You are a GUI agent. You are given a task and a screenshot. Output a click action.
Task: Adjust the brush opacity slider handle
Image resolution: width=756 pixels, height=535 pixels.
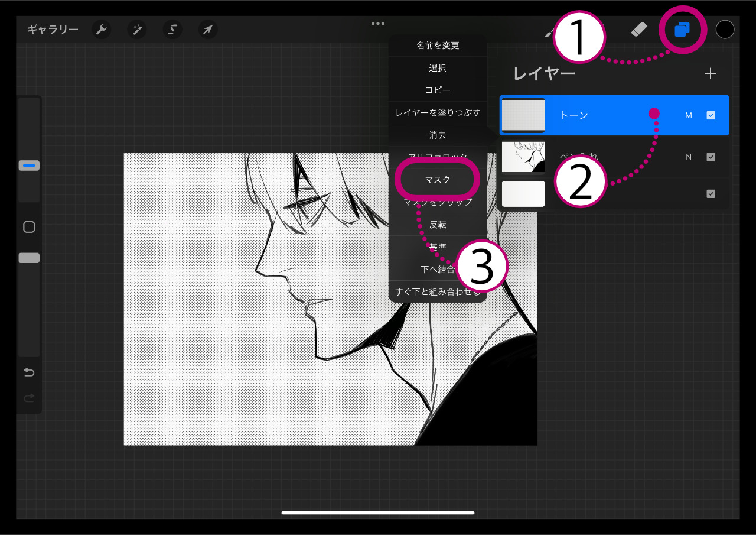click(29, 258)
